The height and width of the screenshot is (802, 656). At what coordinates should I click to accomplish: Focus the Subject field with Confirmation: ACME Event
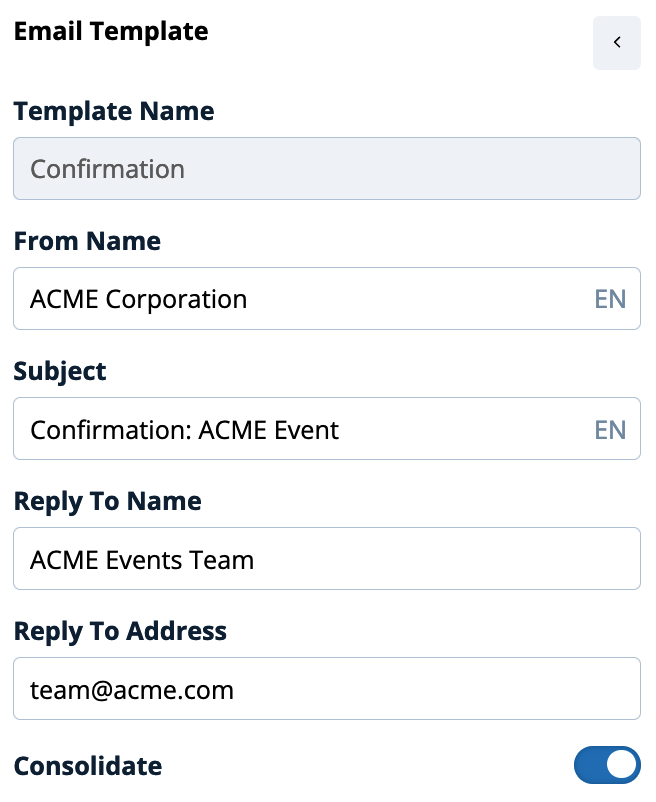pyautogui.click(x=327, y=429)
